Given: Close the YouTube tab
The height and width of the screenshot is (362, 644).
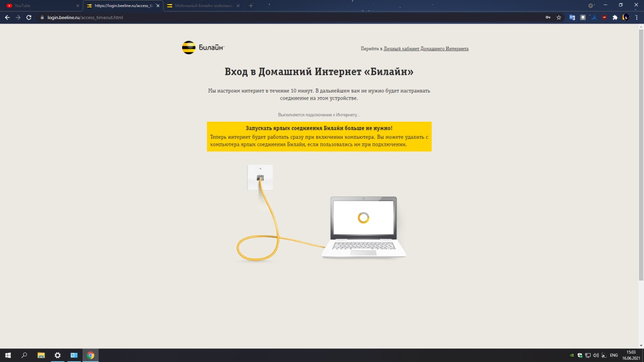Looking at the screenshot, I should pyautogui.click(x=77, y=6).
